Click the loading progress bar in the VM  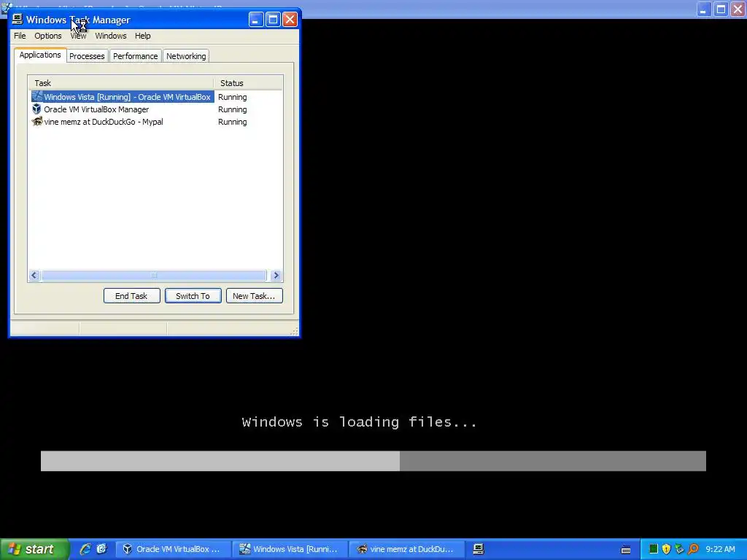click(373, 461)
